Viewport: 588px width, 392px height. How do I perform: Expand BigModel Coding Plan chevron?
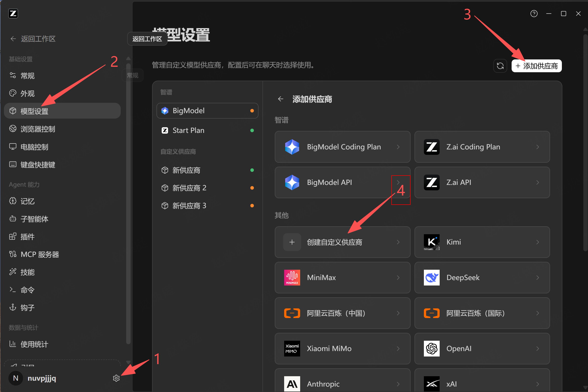point(398,147)
